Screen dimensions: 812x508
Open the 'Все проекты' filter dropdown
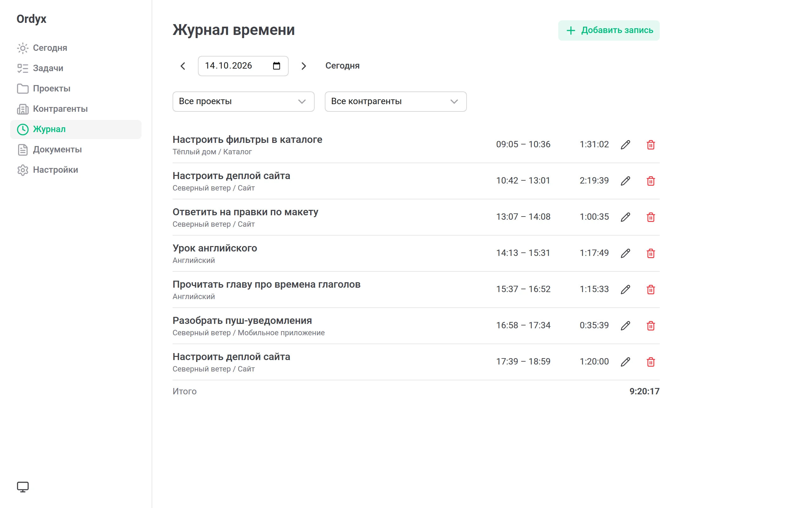(x=243, y=102)
